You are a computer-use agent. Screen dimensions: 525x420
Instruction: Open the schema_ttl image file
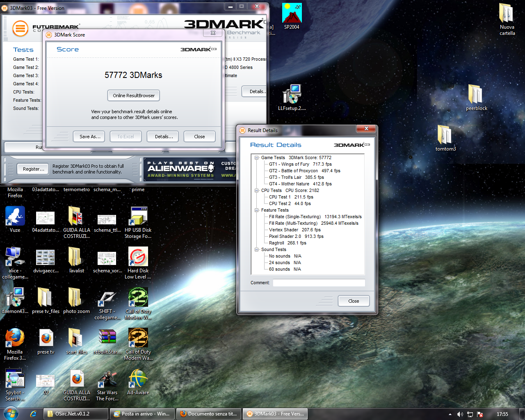click(x=107, y=223)
